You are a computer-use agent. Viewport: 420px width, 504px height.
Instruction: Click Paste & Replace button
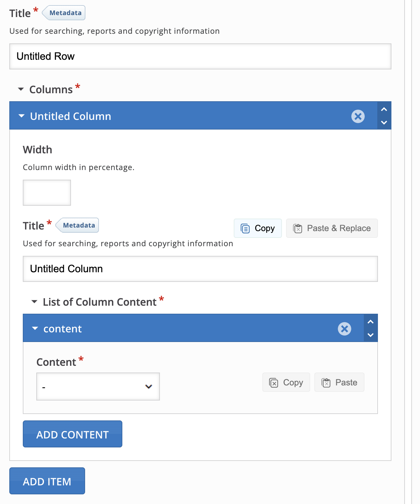332,228
